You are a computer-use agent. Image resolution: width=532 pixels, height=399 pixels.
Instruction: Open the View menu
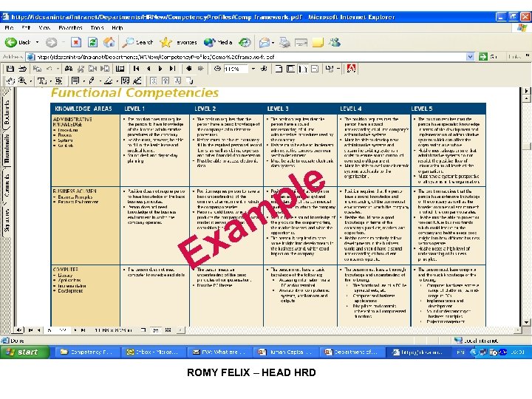(44, 28)
